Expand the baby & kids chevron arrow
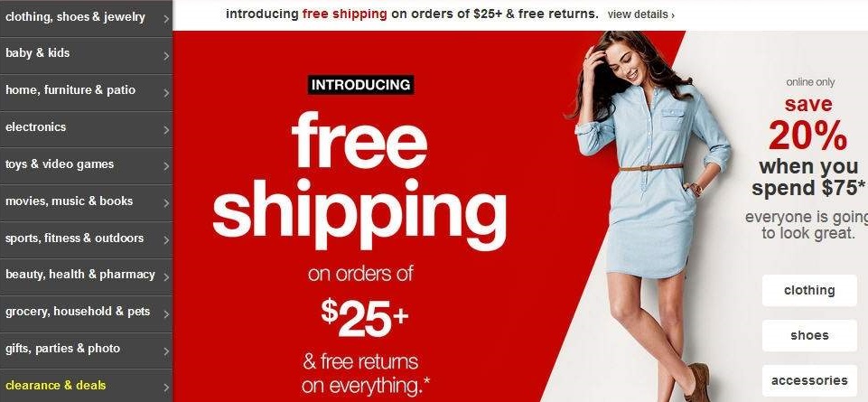Screen dimensions: 868x402 click(166, 56)
